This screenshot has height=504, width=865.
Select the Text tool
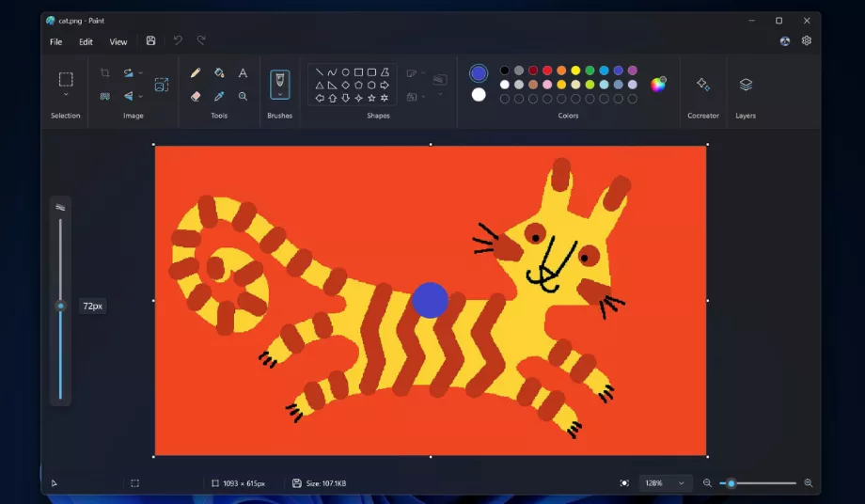click(243, 72)
